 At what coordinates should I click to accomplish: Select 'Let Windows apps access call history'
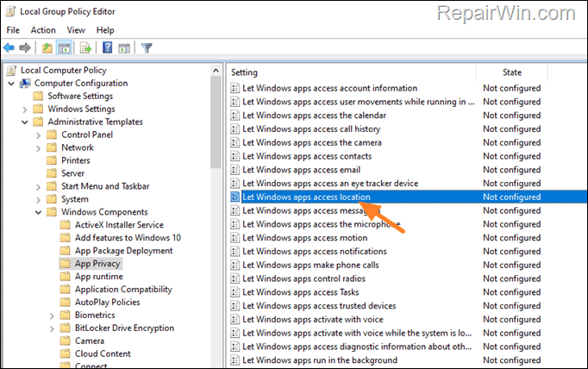tap(311, 129)
